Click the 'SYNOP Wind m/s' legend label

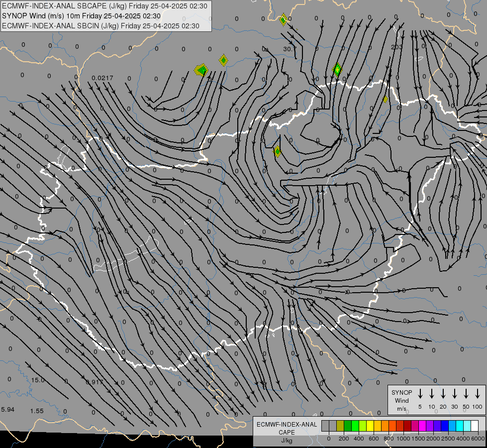click(x=401, y=400)
